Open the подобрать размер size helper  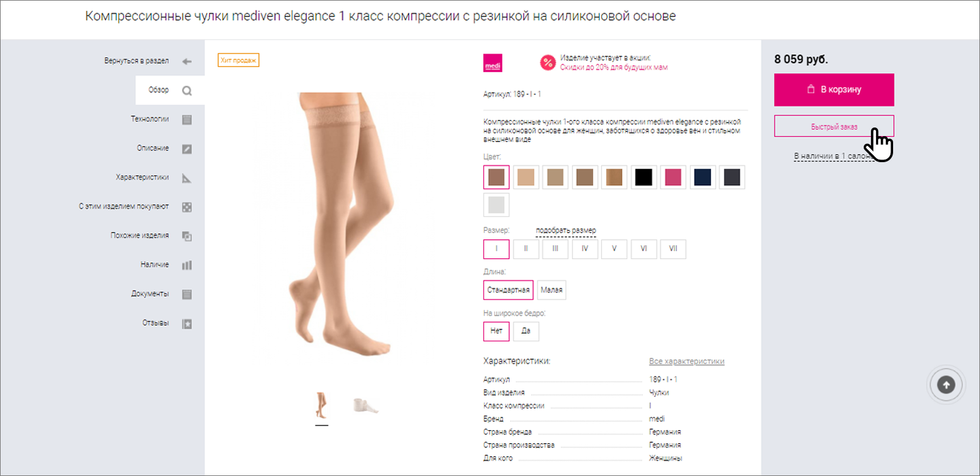pos(566,231)
